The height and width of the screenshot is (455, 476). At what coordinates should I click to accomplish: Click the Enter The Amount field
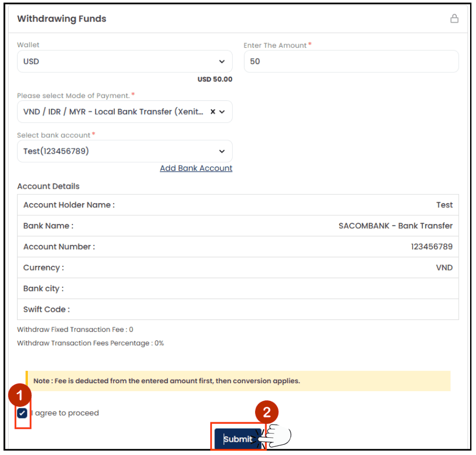coord(351,61)
